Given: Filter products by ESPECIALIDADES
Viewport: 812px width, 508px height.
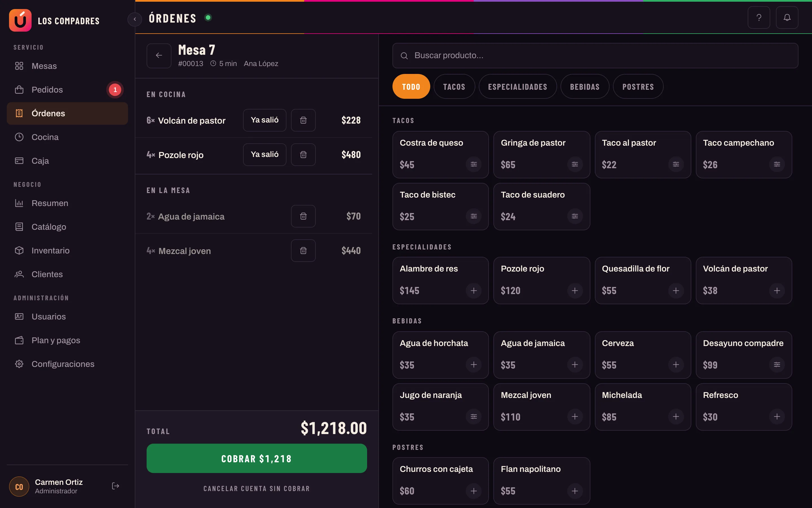Looking at the screenshot, I should coord(517,87).
